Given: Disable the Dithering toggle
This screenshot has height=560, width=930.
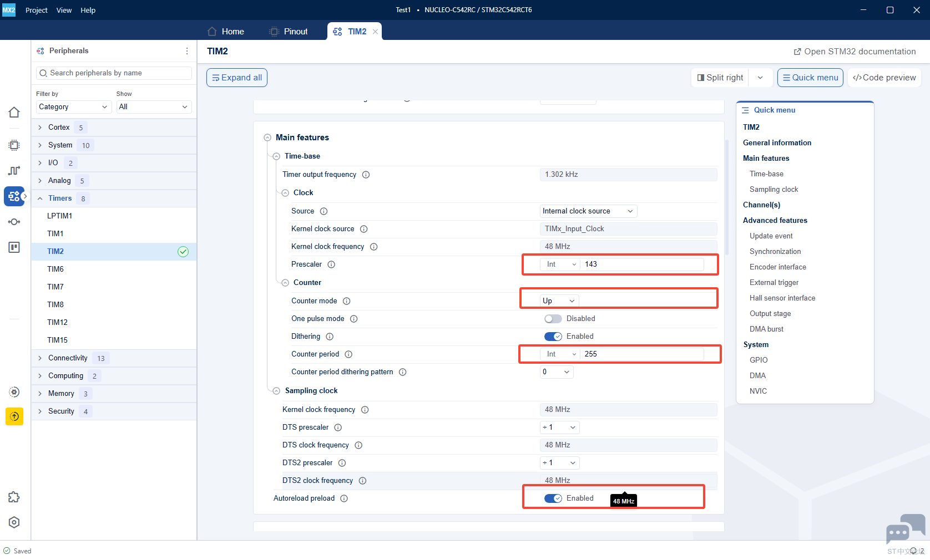Looking at the screenshot, I should pos(553,337).
